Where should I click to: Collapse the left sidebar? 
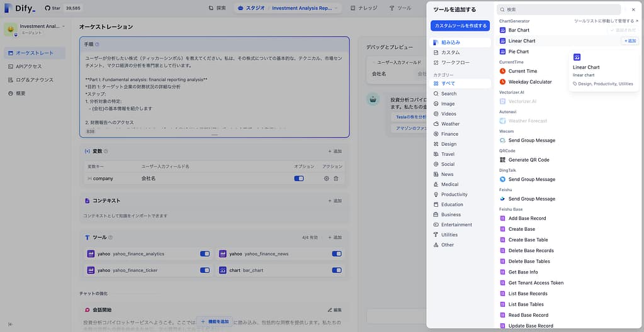pos(10,324)
